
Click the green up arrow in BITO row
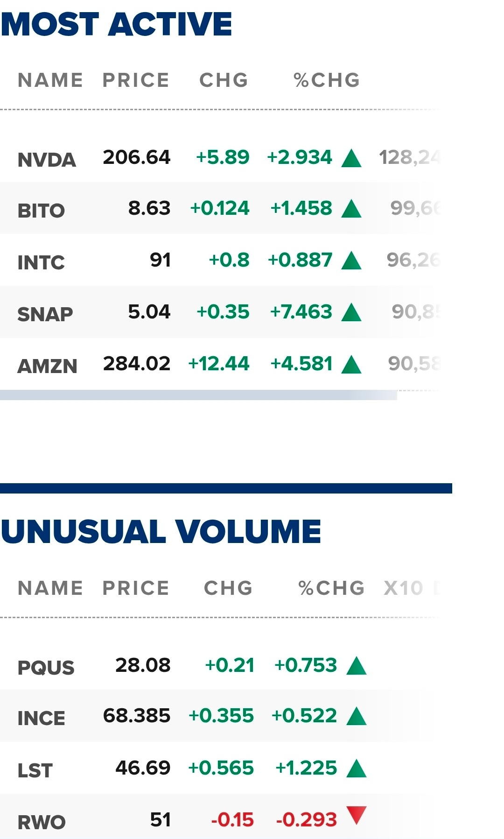point(351,208)
